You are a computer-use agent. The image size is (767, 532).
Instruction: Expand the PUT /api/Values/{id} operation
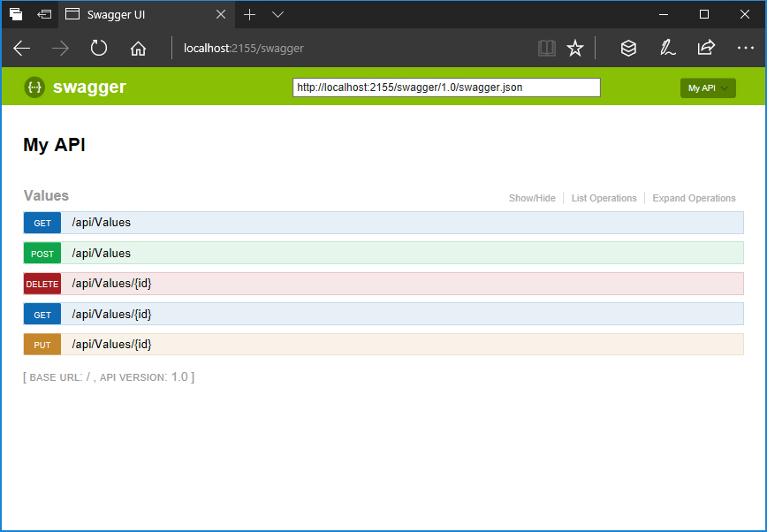pos(111,345)
